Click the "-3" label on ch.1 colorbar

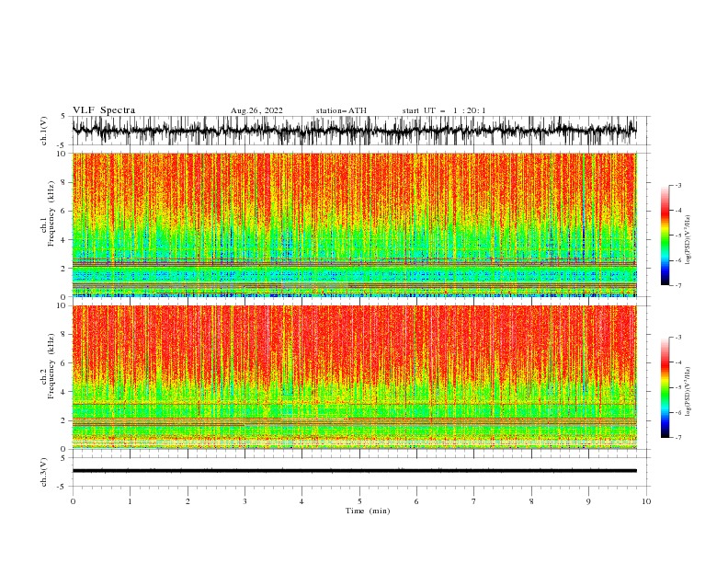click(677, 185)
